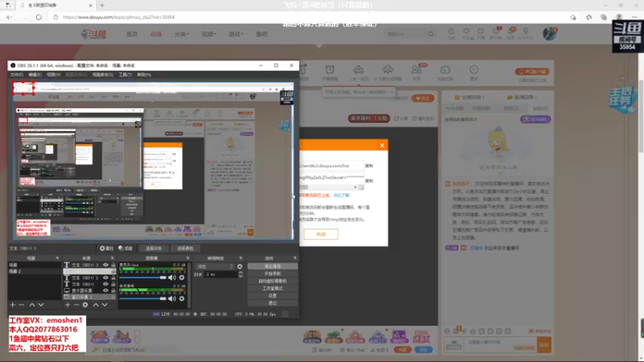
Task: Click the stream key horizontal scrollbar in dialog
Action: click(330, 187)
